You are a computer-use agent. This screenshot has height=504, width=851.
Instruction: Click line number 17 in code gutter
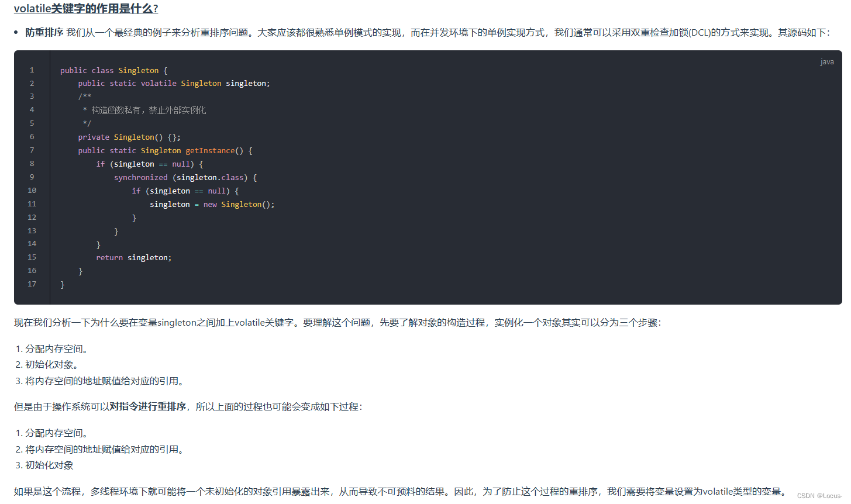[32, 284]
